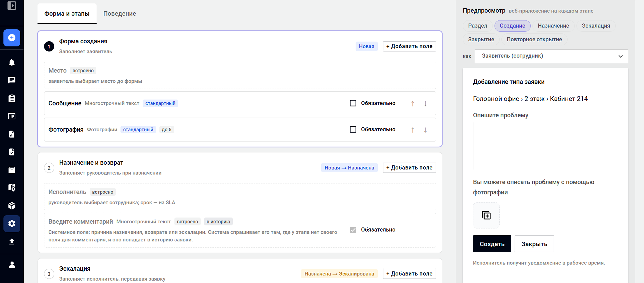This screenshot has width=644, height=283.
Task: Switch to the Форма и этапы tab
Action: point(67,14)
